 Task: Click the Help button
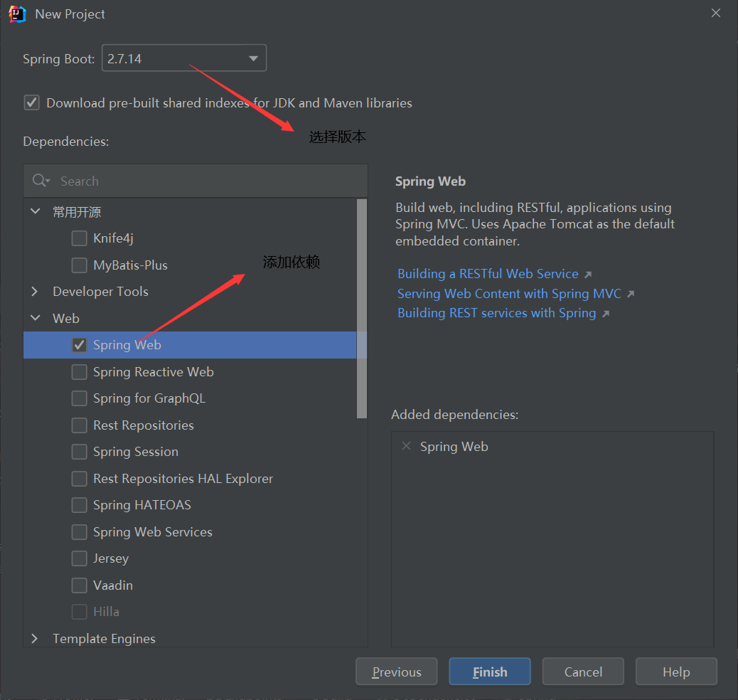(x=676, y=672)
